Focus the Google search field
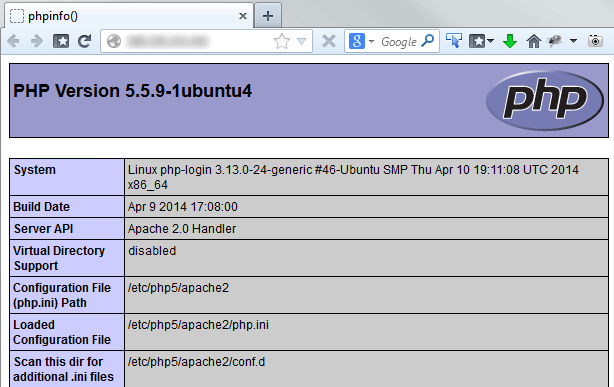614x387 pixels. (x=399, y=41)
